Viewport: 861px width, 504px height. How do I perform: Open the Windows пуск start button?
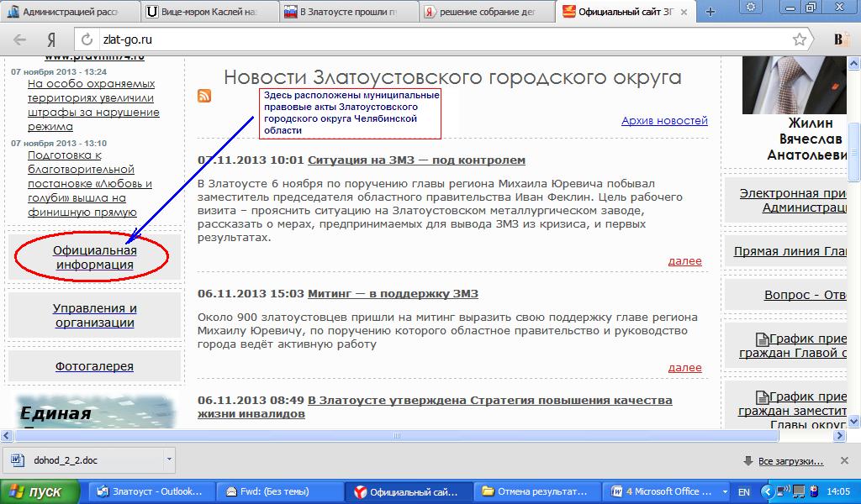coord(40,491)
